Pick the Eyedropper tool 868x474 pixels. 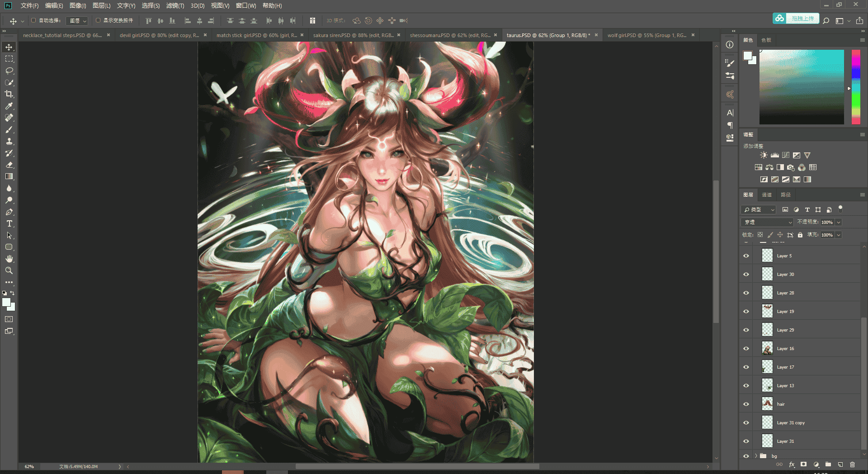point(9,106)
